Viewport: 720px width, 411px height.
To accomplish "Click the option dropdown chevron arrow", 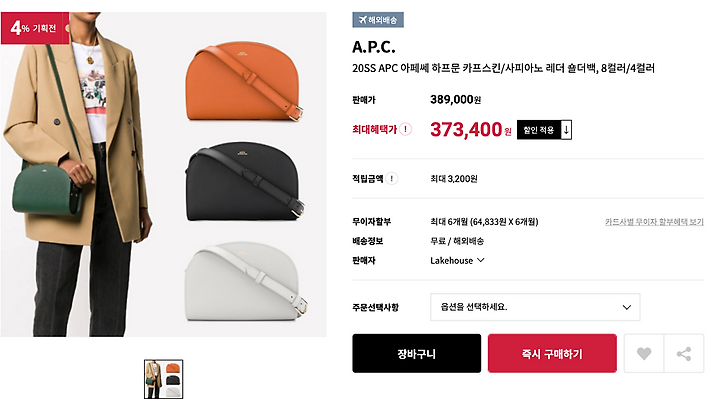I will (x=627, y=307).
